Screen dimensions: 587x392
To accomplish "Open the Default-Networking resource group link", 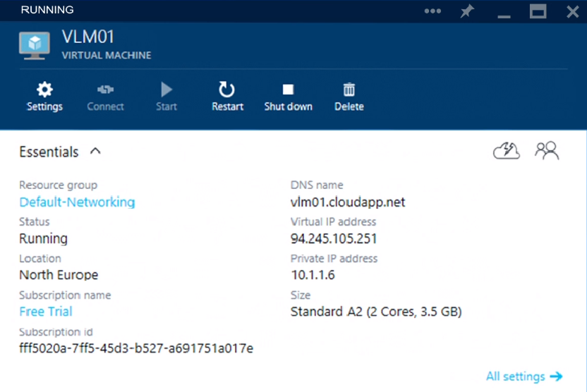I will pos(77,202).
